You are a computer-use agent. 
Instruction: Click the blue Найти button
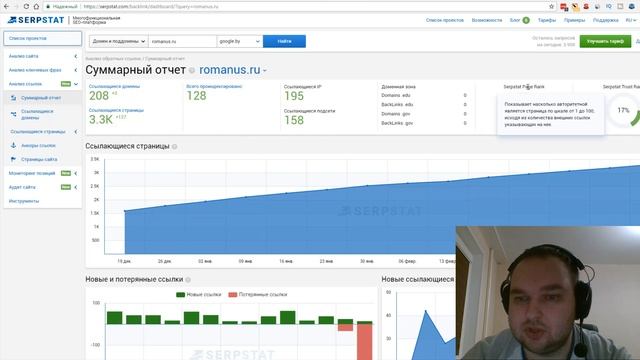(x=284, y=41)
